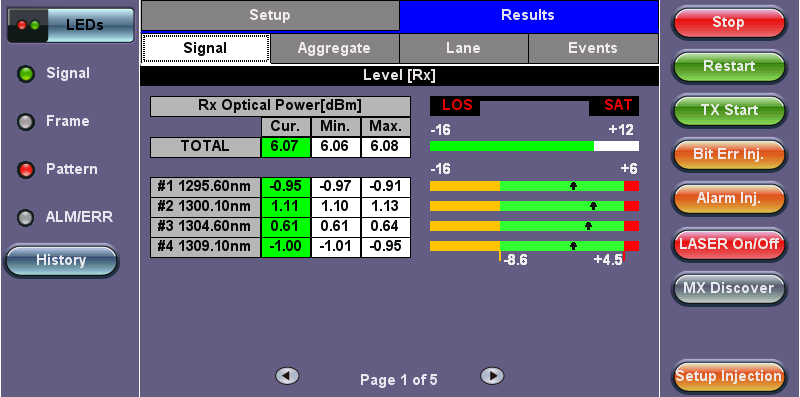Open the History button
Viewport: 800px width, 397px height.
pos(61,261)
